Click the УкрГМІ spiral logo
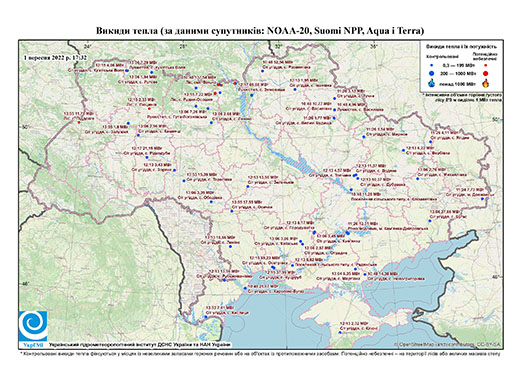 pos(33,326)
